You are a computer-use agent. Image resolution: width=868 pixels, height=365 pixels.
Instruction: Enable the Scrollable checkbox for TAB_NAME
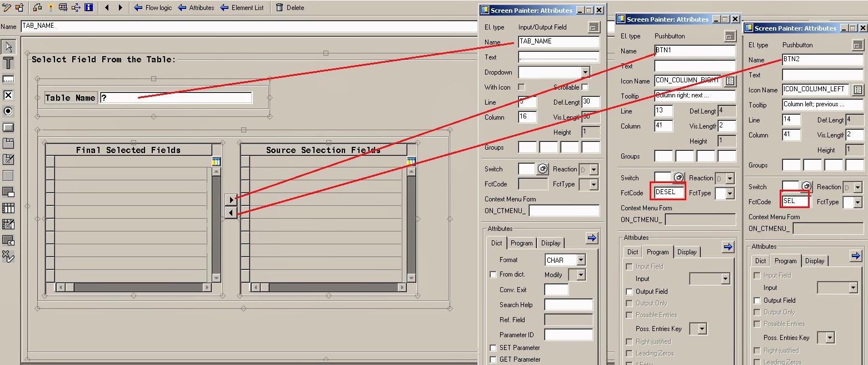coord(584,86)
